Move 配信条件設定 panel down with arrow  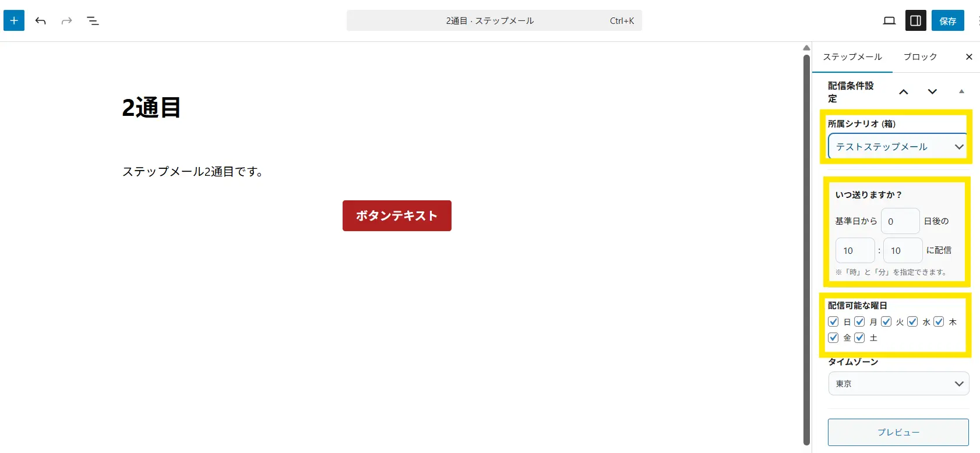click(x=932, y=92)
